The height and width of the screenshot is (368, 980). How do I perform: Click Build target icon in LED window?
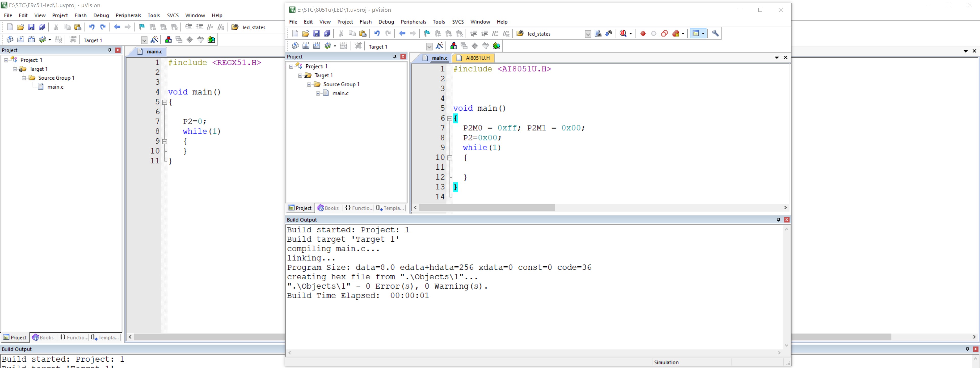(306, 46)
